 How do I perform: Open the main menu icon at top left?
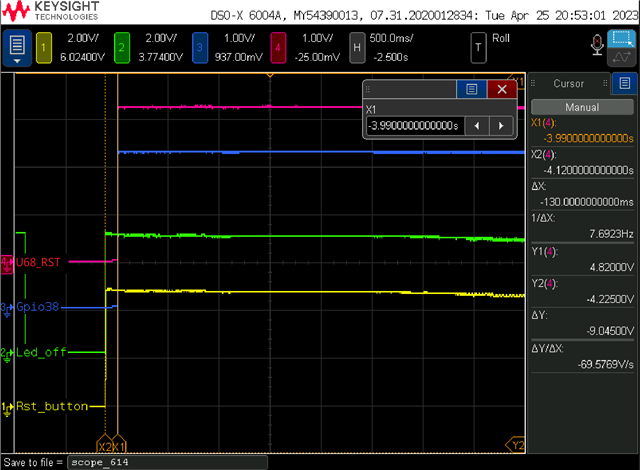(x=17, y=48)
